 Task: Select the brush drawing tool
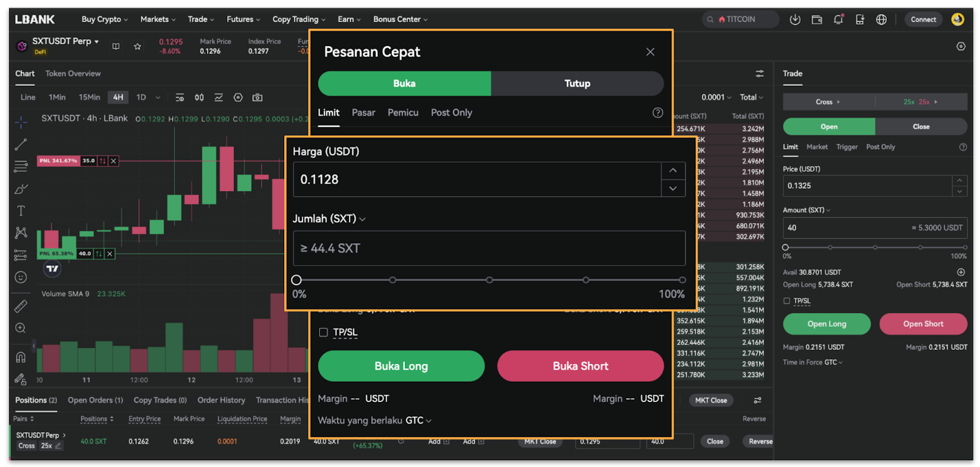(21, 189)
